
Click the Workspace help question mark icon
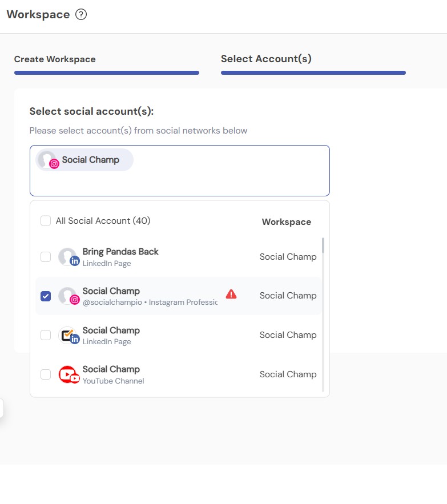pos(81,14)
